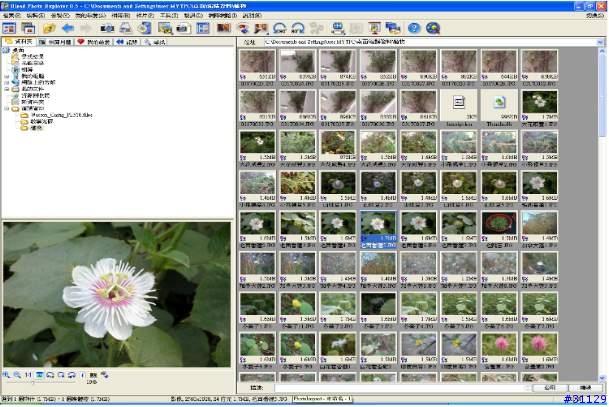This screenshot has height=407, width=609.
Task: Click the filter input field at bottom
Action: [400, 388]
